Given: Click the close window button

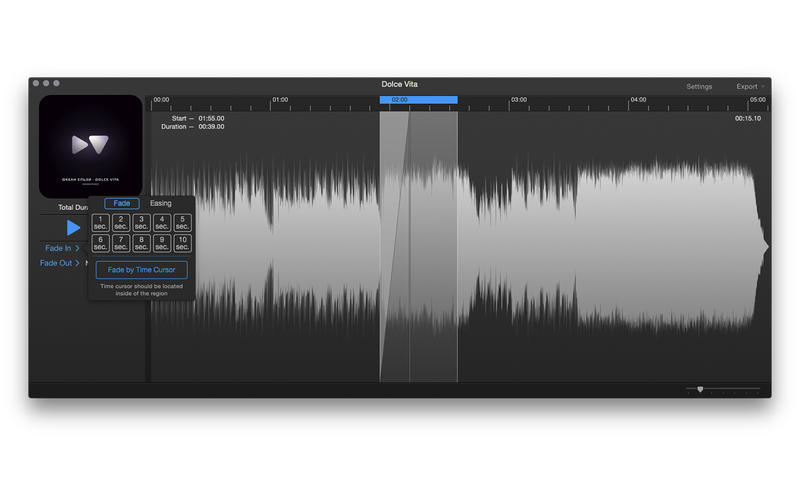Looking at the screenshot, I should click(x=36, y=83).
